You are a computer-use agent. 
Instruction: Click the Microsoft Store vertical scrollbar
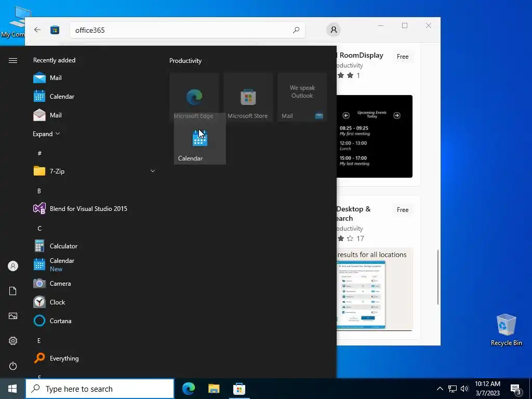438,277
